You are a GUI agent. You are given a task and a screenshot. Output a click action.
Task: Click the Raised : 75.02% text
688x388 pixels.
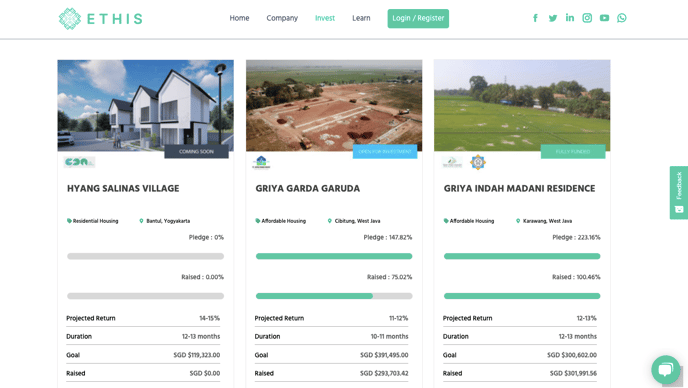point(390,277)
